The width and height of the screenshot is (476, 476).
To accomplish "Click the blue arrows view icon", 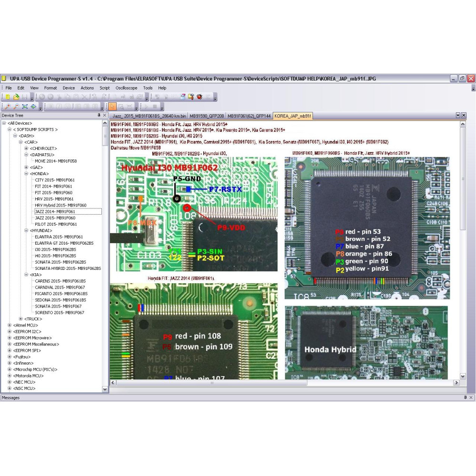I will click(x=33, y=106).
